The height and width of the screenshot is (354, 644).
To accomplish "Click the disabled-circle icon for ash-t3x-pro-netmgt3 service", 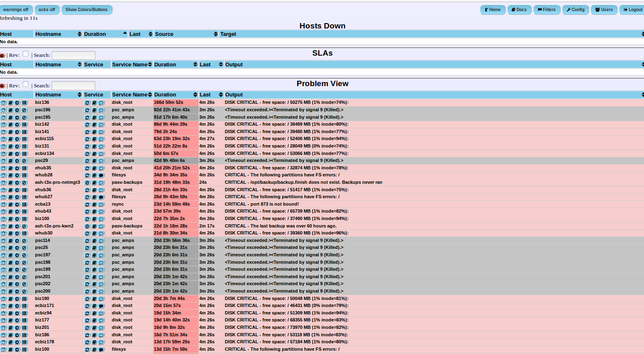I will click(x=87, y=183).
